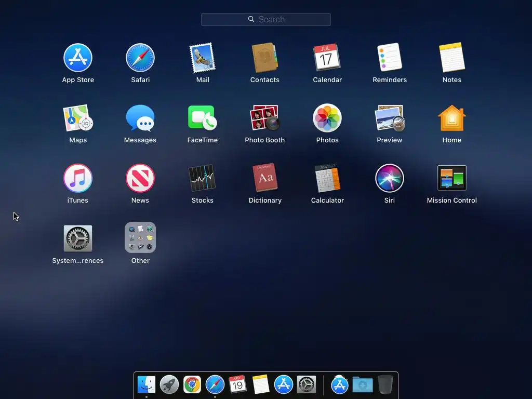This screenshot has height=399, width=532.
Task: Launch Safari from the Launchpad grid
Action: (x=140, y=58)
